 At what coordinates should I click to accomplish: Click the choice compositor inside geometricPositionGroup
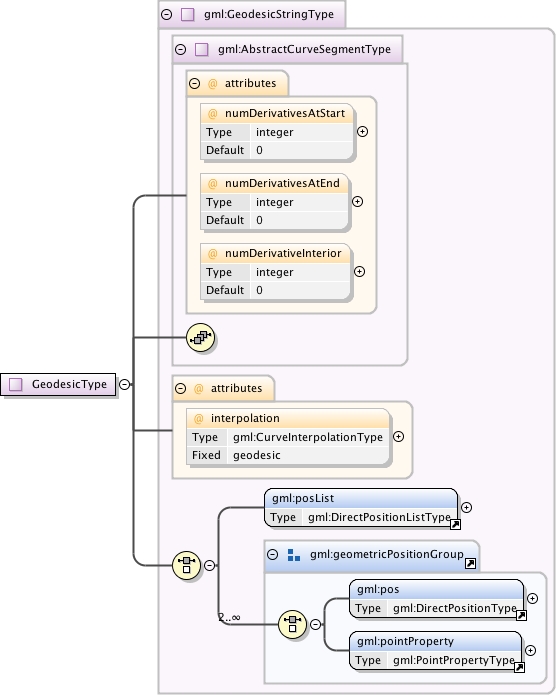point(293,624)
